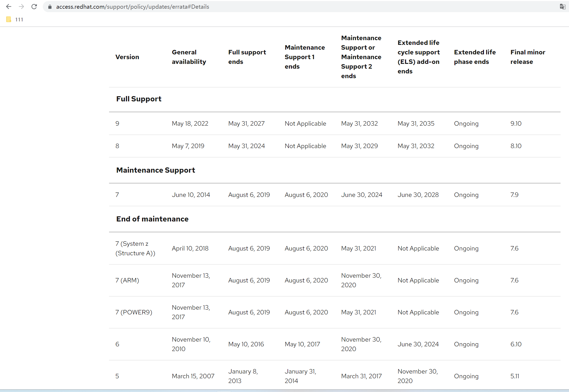
Task: Click the padlock site info icon
Action: coord(50,7)
